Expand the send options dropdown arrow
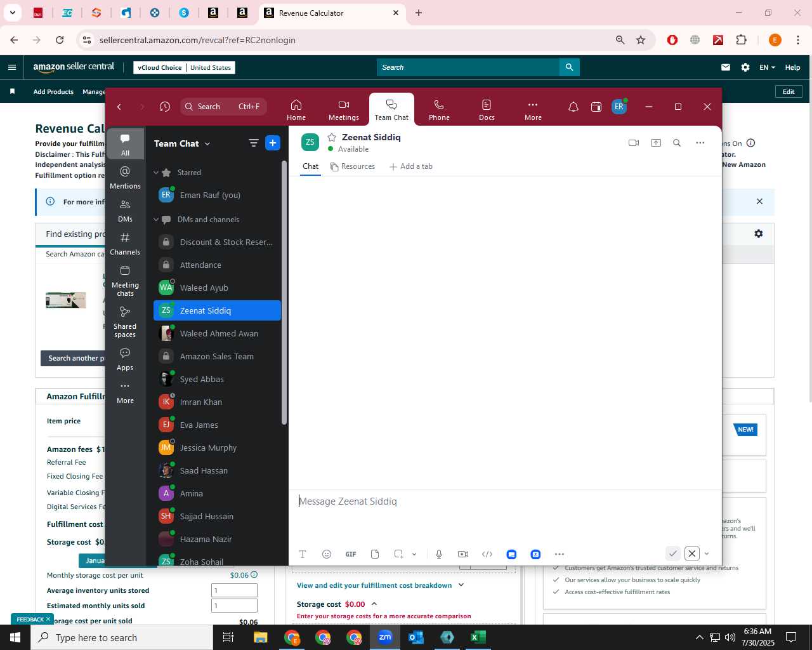This screenshot has width=812, height=650. (707, 554)
